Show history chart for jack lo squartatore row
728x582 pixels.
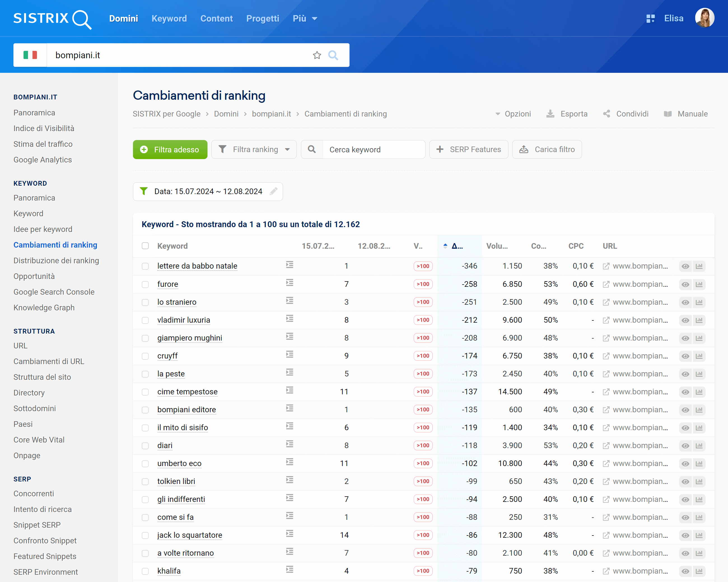point(699,536)
